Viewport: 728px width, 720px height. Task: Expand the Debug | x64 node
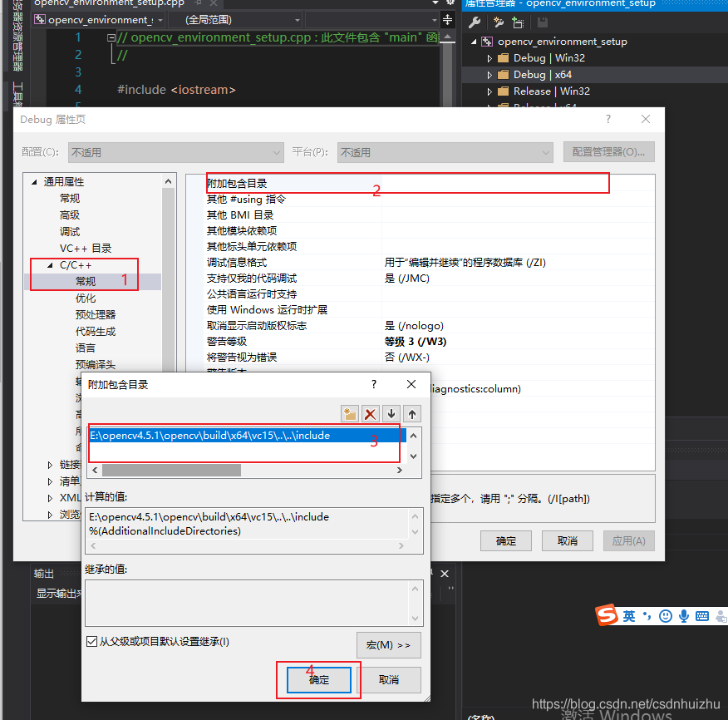coord(489,75)
